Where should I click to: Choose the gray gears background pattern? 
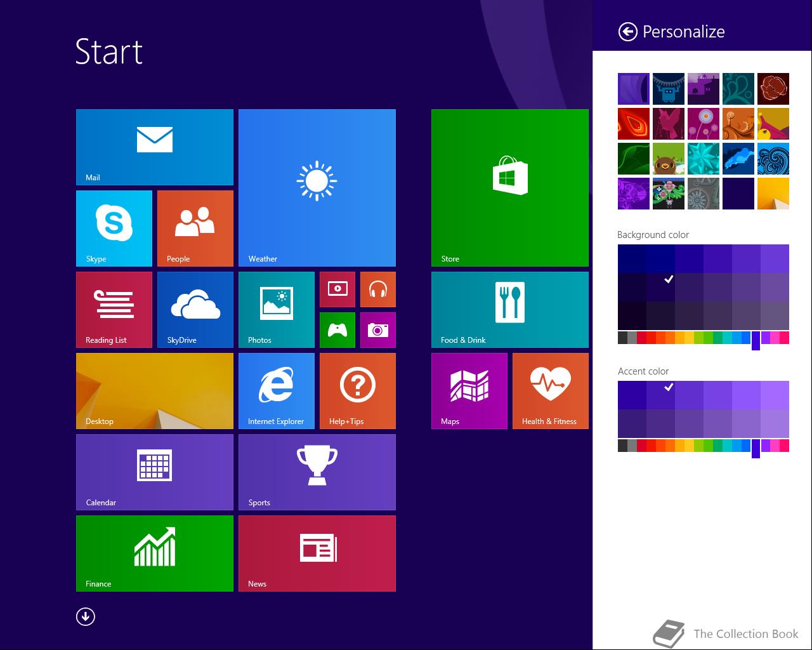[x=704, y=194]
